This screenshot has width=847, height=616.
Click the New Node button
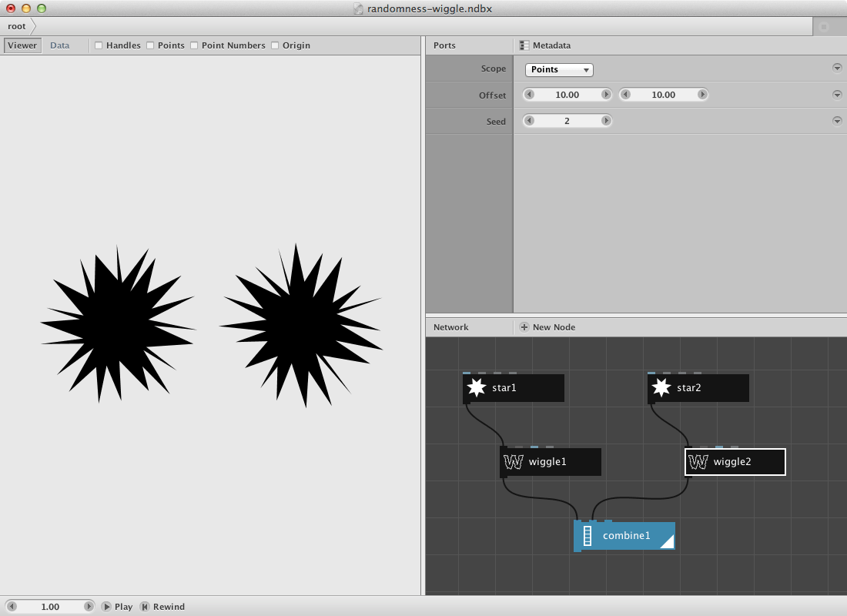tap(547, 327)
